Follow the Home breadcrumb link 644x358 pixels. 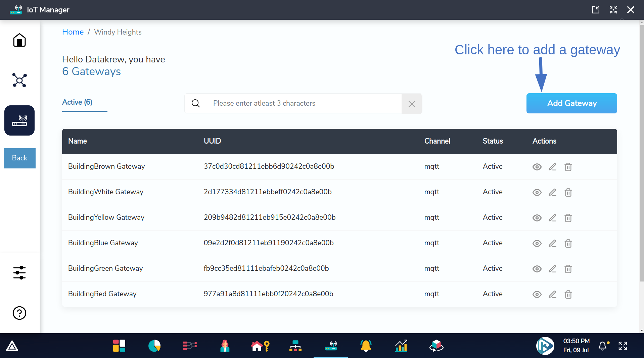(73, 32)
